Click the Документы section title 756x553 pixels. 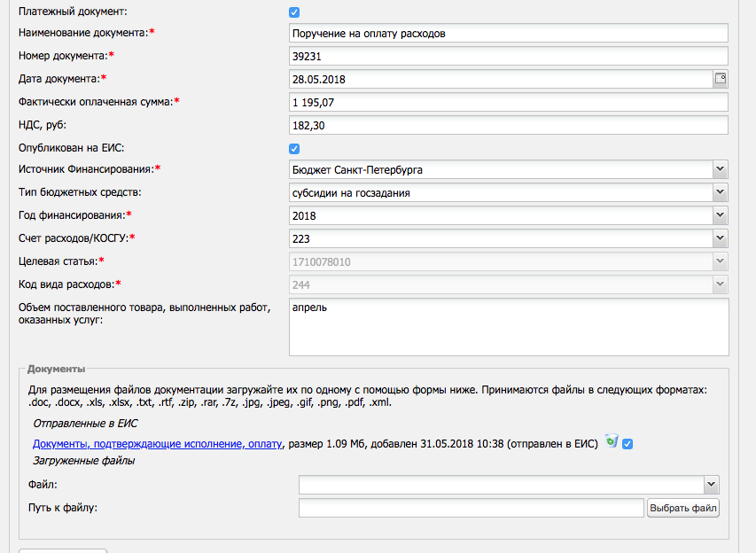56,369
